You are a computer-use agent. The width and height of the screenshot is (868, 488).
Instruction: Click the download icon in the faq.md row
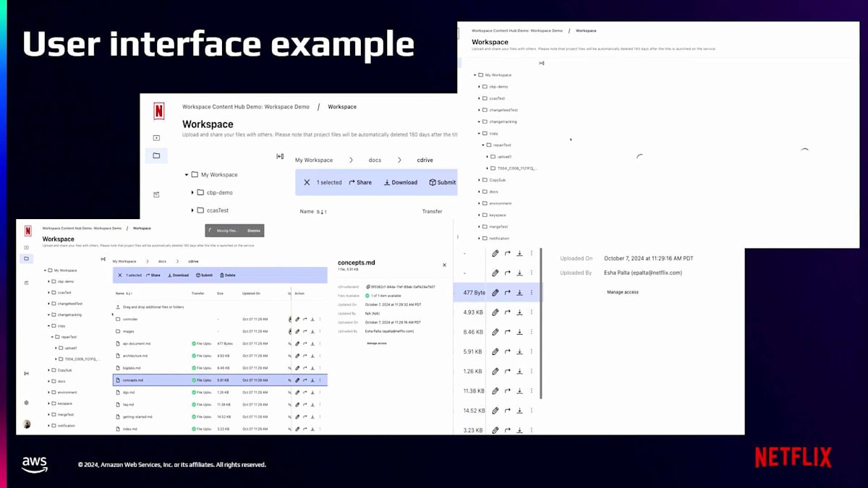[x=312, y=404]
